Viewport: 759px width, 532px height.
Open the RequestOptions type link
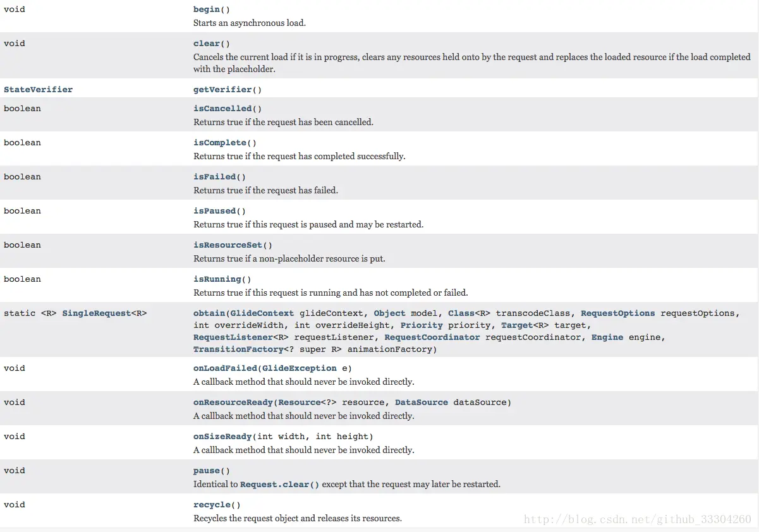[617, 313]
